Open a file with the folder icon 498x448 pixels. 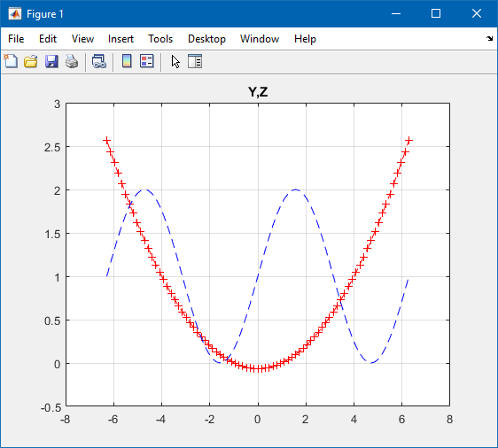(x=31, y=61)
